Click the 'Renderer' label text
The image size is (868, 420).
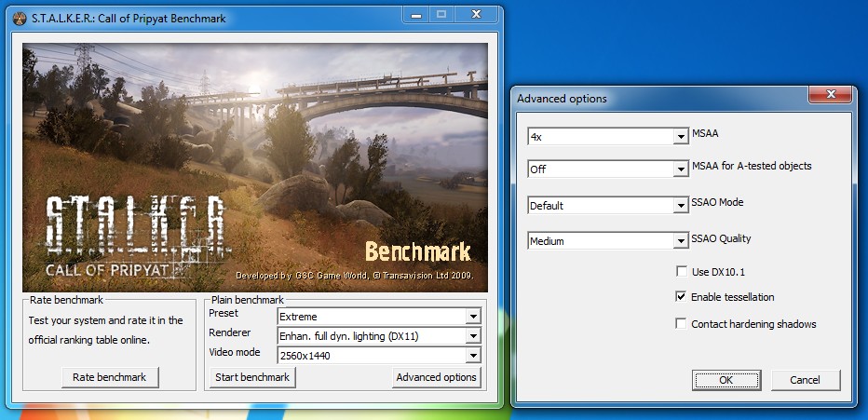230,333
